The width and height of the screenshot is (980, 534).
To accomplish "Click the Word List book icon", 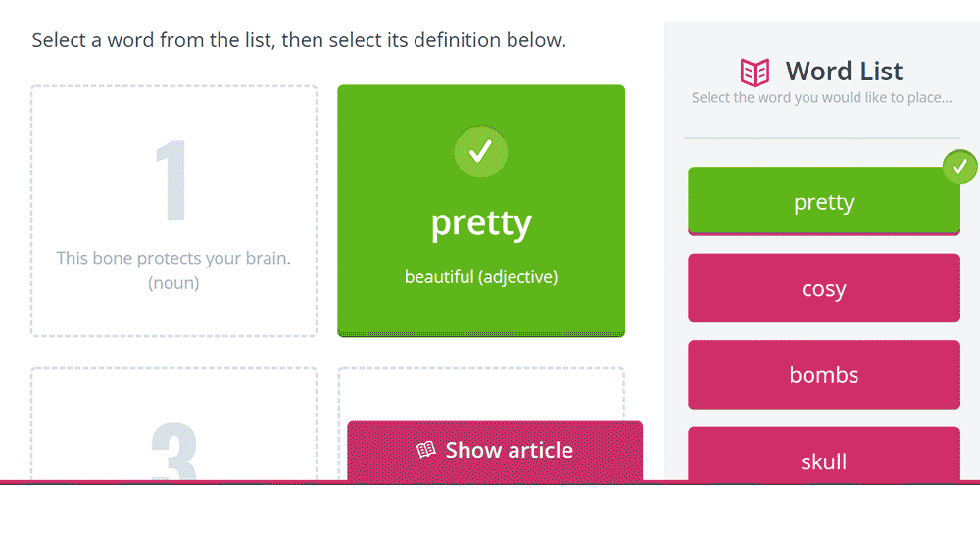I will tap(755, 72).
